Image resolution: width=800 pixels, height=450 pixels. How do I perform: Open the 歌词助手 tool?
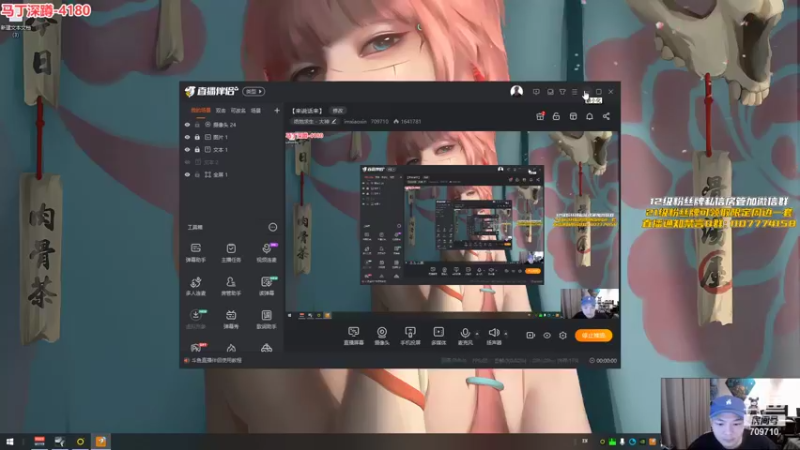pos(266,319)
